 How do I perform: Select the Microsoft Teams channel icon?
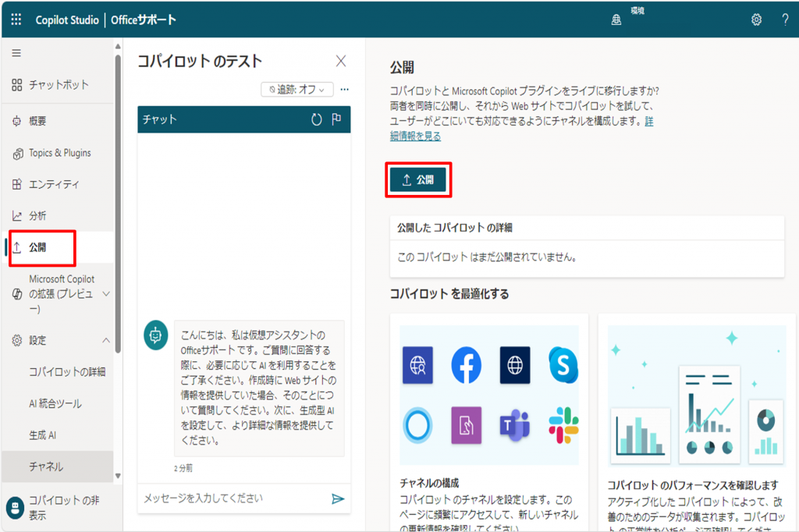click(x=515, y=425)
